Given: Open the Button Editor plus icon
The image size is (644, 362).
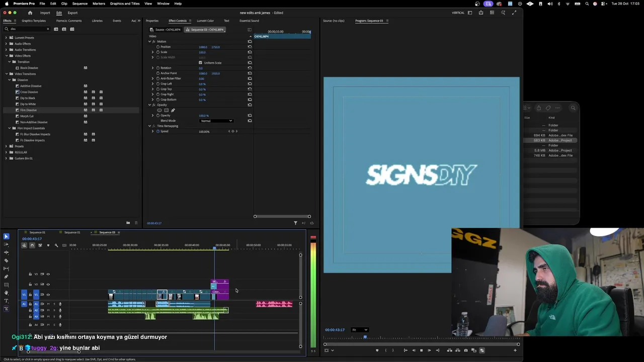Looking at the screenshot, I should tap(515, 350).
